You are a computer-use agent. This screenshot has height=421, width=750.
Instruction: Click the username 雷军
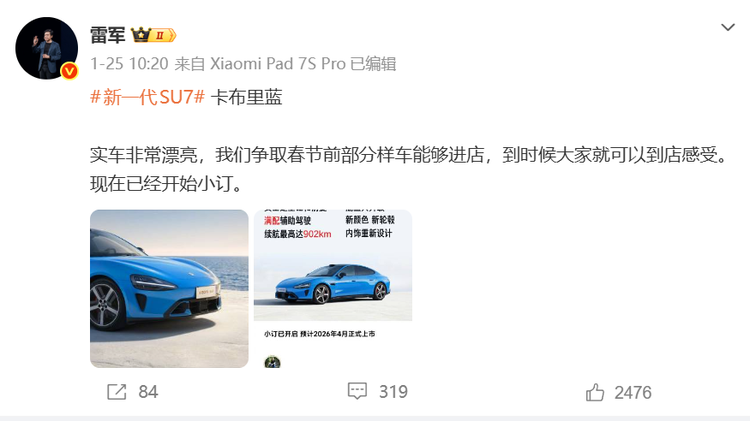[108, 35]
